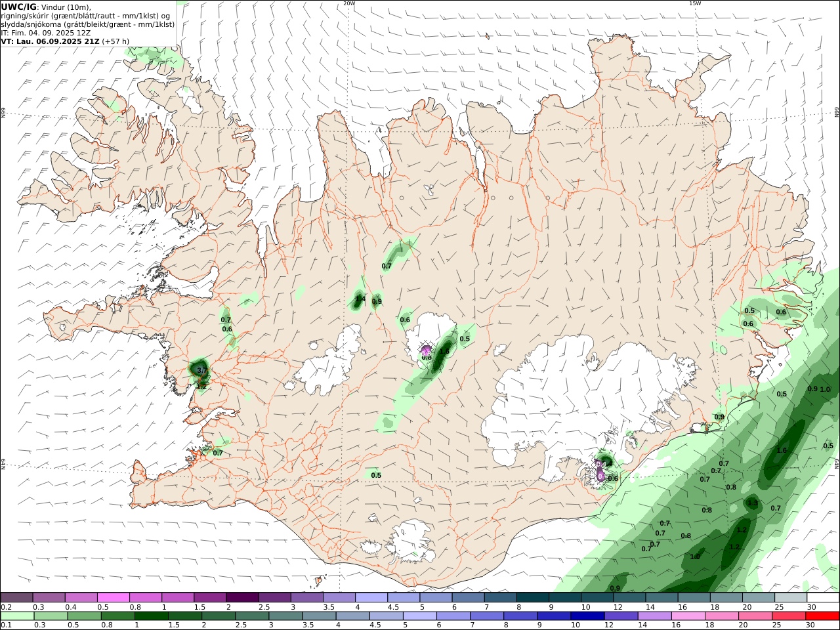The height and width of the screenshot is (630, 840).
Task: Select the darkest purple 2 snow legend swatch
Action: pyautogui.click(x=242, y=598)
